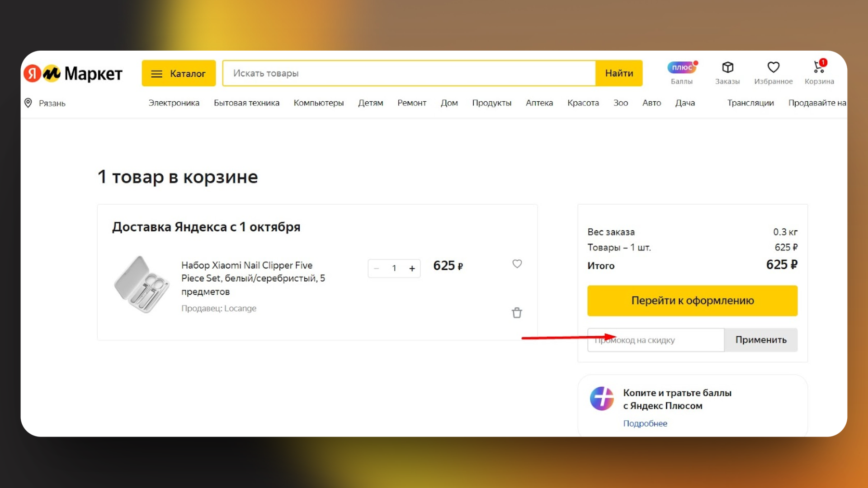Image resolution: width=868 pixels, height=488 pixels.
Task: Click the 1 товар в корзине heading
Action: pyautogui.click(x=178, y=177)
